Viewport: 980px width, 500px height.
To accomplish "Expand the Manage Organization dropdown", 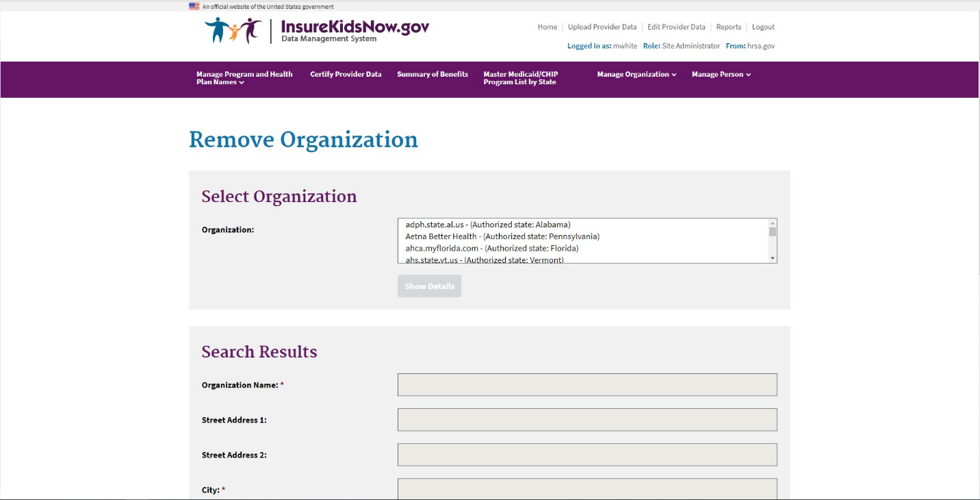I will point(636,74).
